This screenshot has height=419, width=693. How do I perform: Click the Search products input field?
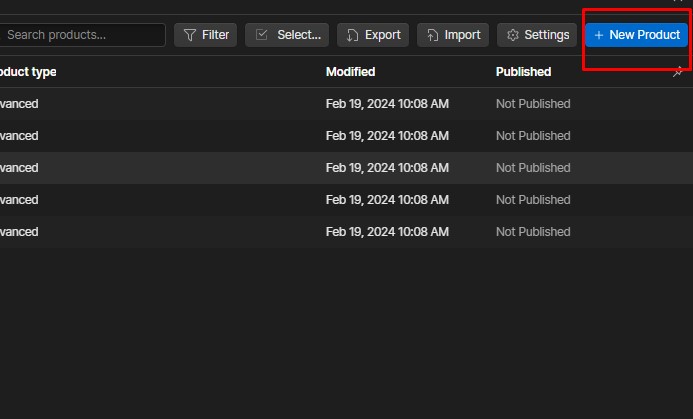coord(82,35)
